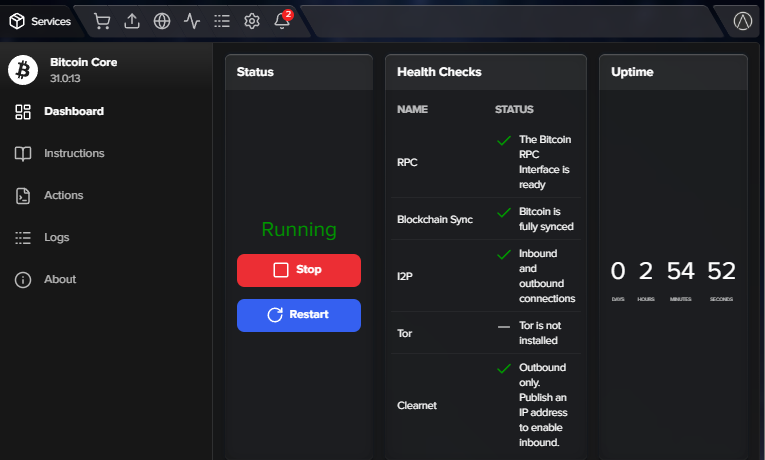Screen dimensions: 765x460
Task: Open the Services tab label
Action: pyautogui.click(x=51, y=21)
